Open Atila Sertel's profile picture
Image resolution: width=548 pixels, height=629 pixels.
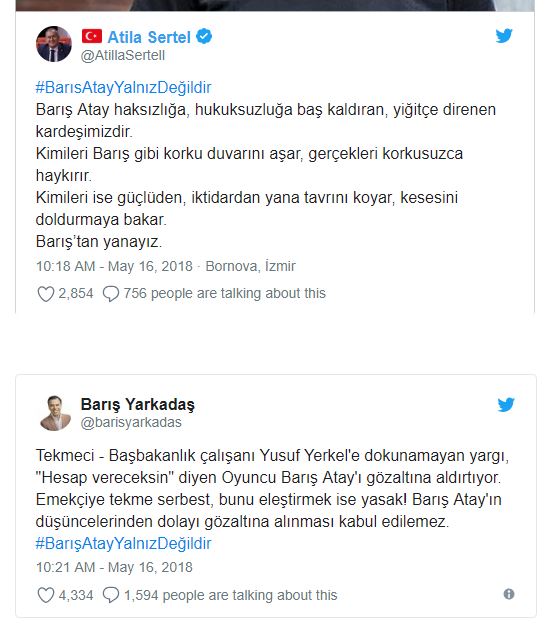point(54,44)
